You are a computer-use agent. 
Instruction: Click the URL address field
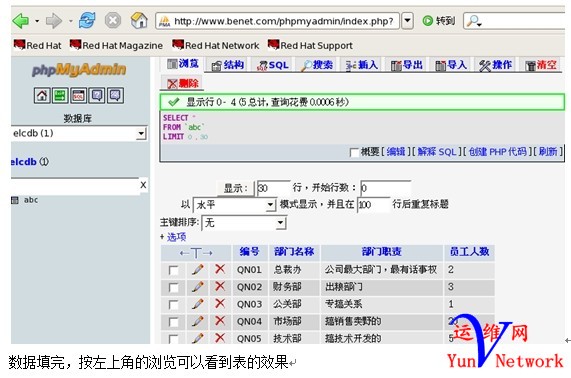point(277,21)
